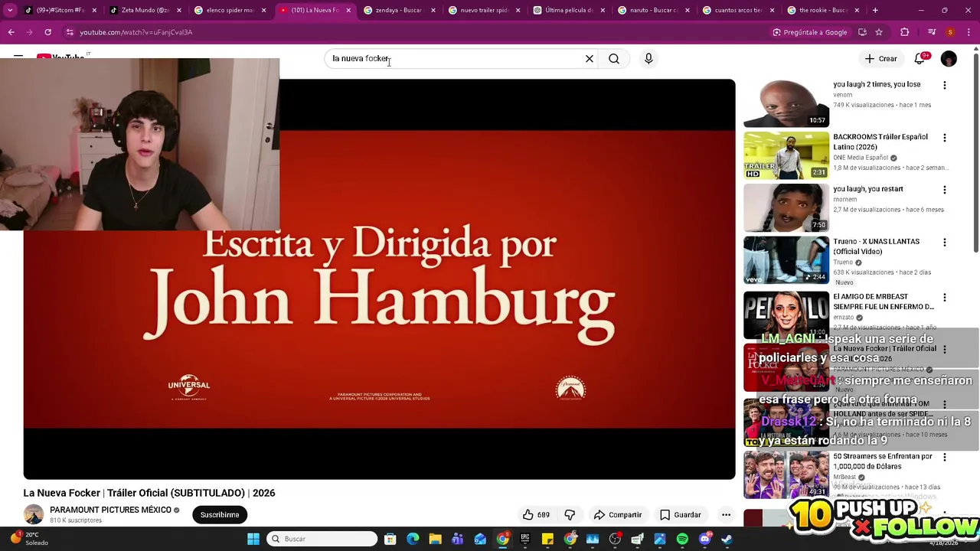Open options for "you laugh 2 times, you lose"

(x=944, y=85)
